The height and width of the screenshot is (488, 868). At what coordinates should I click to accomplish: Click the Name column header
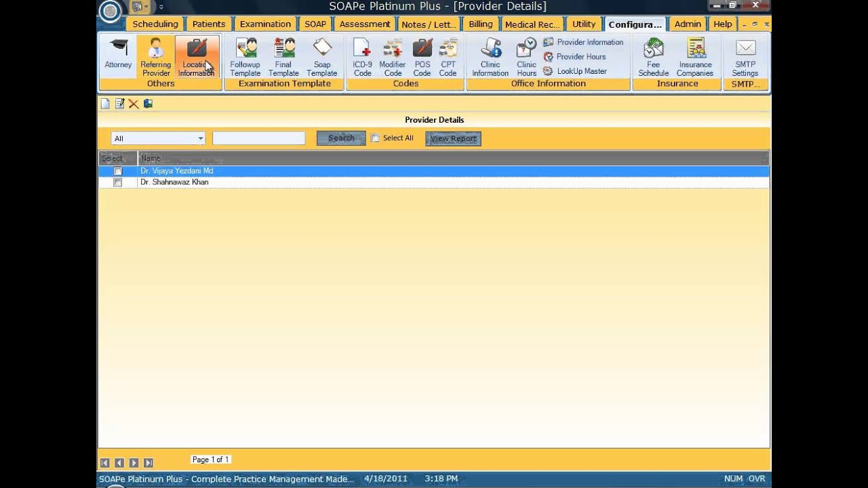[x=453, y=159]
